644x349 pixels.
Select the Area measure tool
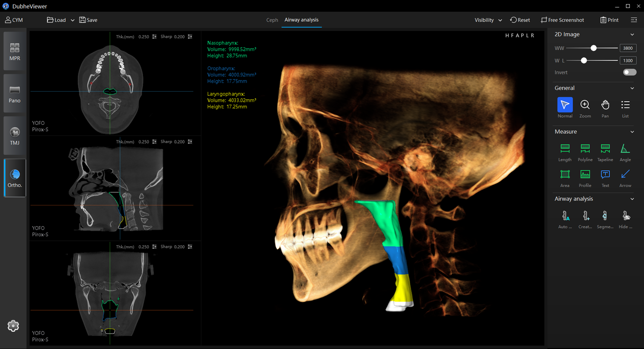click(565, 178)
